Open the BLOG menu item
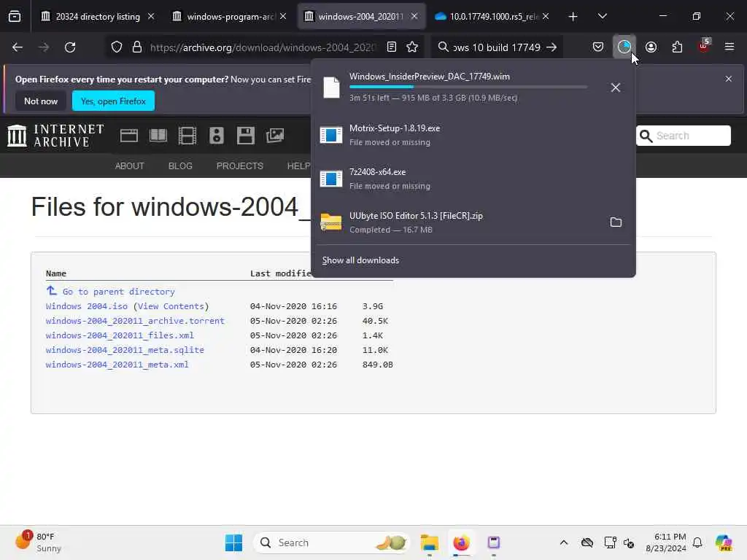The image size is (747, 560). click(180, 166)
